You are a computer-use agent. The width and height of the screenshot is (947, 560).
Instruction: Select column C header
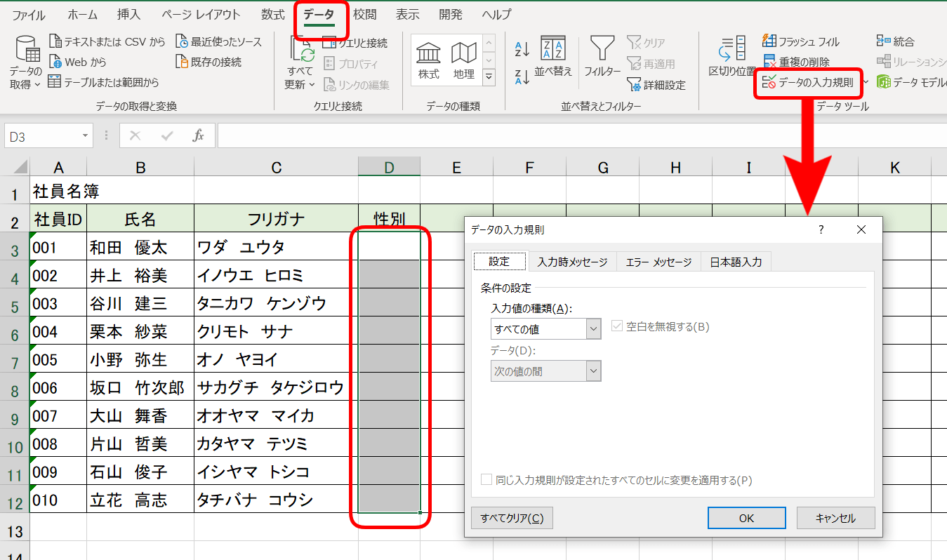[277, 167]
